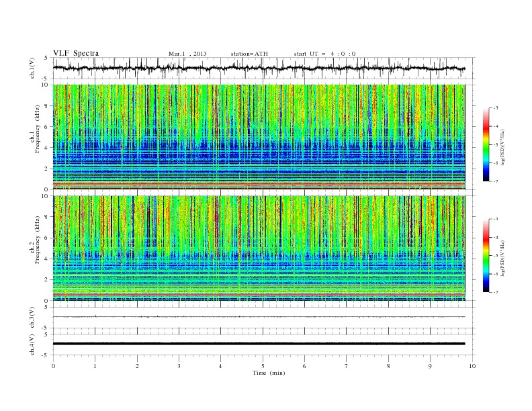Click the "5" minute tick label
This screenshot has height=411, width=532.
point(263,366)
